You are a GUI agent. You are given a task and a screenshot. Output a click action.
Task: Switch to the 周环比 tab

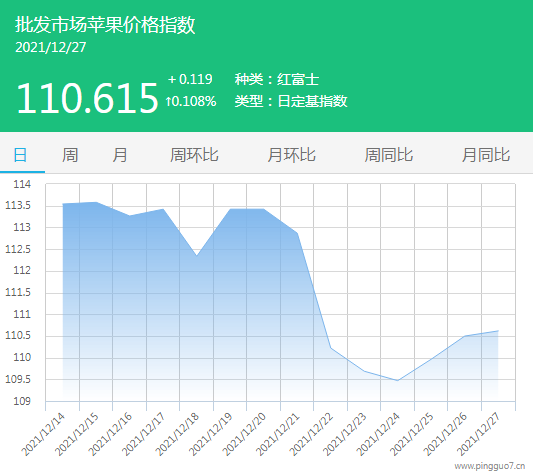(194, 155)
